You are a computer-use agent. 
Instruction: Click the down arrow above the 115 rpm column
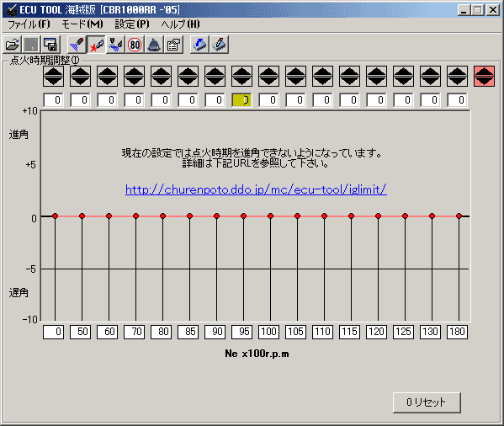point(350,81)
